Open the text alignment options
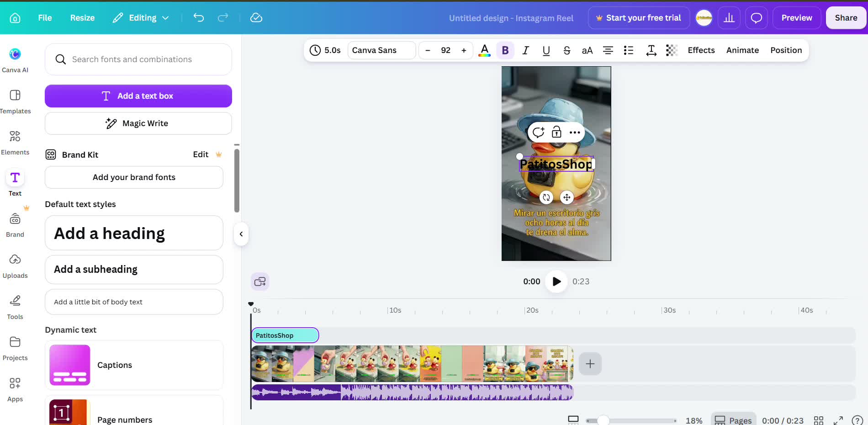Image resolution: width=868 pixels, height=425 pixels. point(608,50)
